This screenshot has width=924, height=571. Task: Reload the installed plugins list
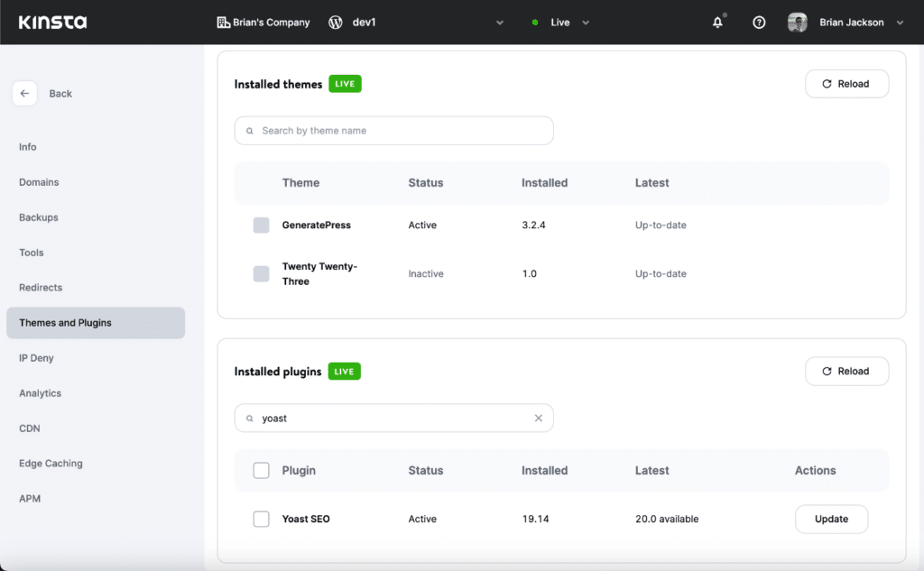coord(846,372)
